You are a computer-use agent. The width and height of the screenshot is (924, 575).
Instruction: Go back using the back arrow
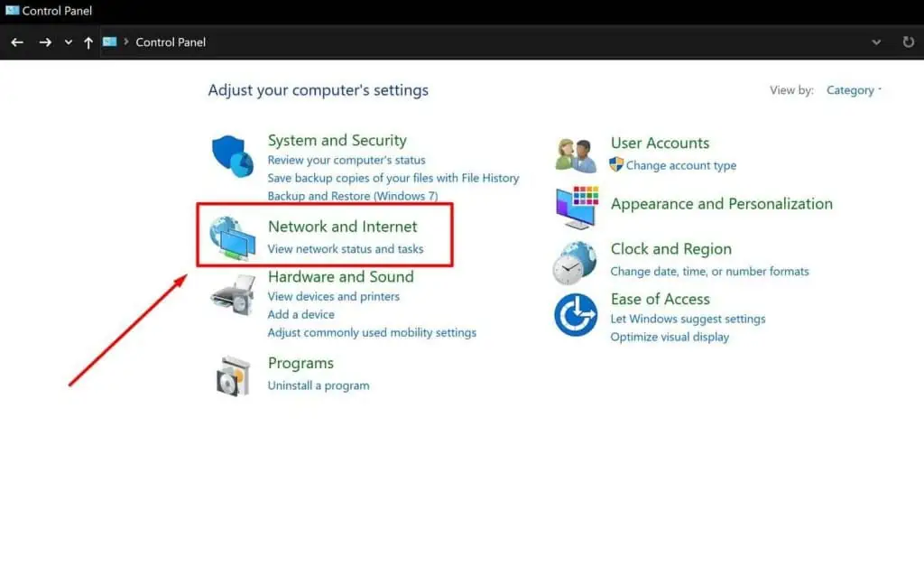17,42
